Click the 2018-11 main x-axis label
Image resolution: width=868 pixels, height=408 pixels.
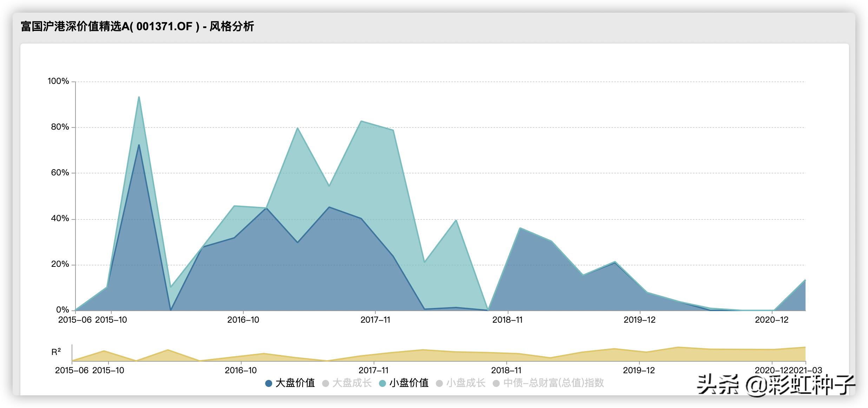(x=507, y=320)
